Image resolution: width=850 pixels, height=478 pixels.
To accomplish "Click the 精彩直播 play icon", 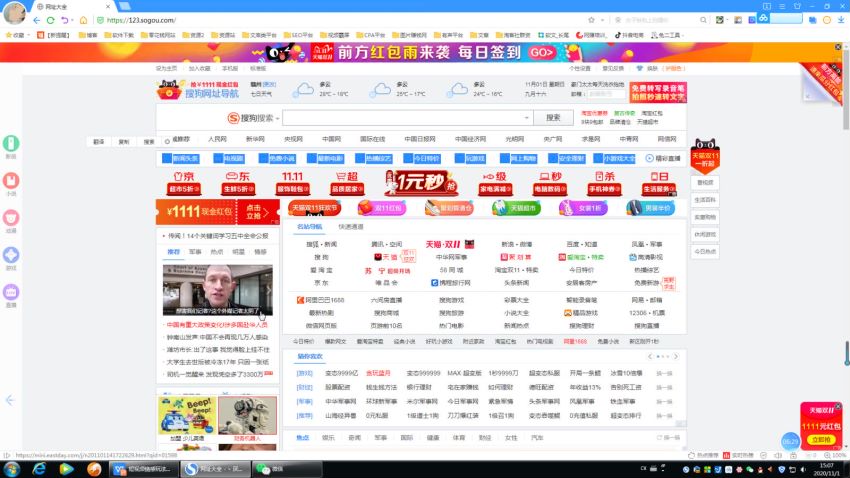I will pos(649,158).
